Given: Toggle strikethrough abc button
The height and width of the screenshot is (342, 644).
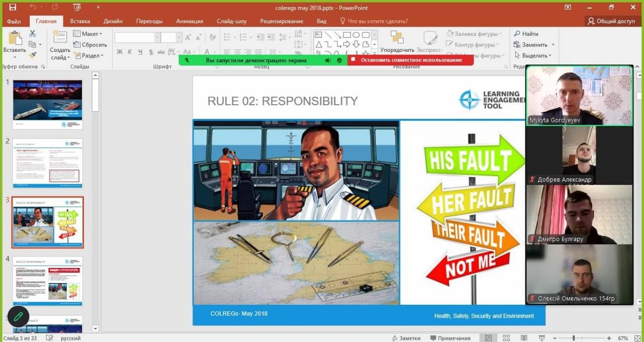Looking at the screenshot, I should [161, 51].
